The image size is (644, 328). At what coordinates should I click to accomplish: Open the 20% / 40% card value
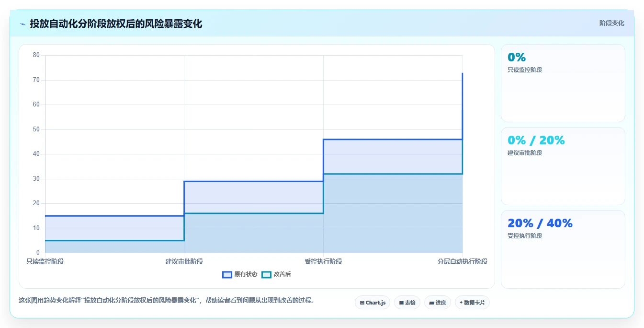click(540, 223)
